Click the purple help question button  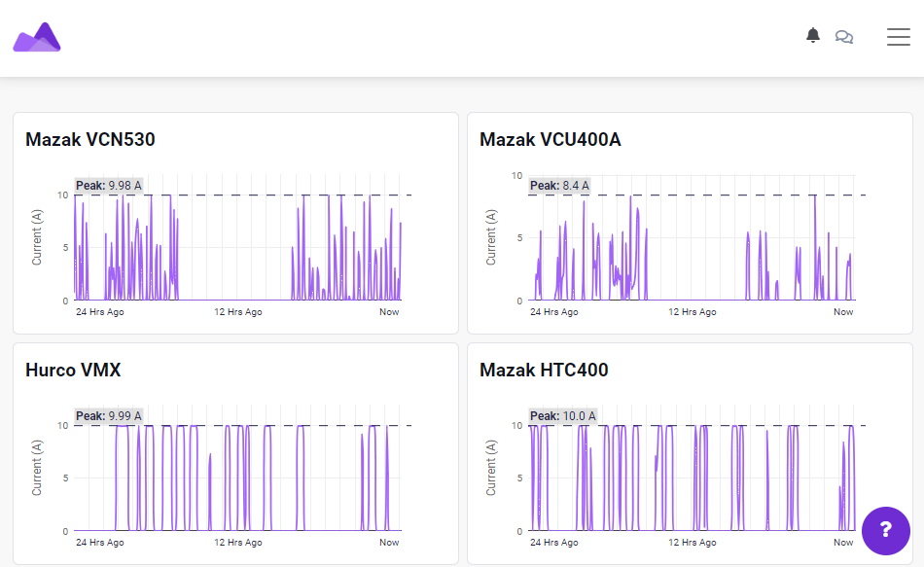(x=886, y=530)
